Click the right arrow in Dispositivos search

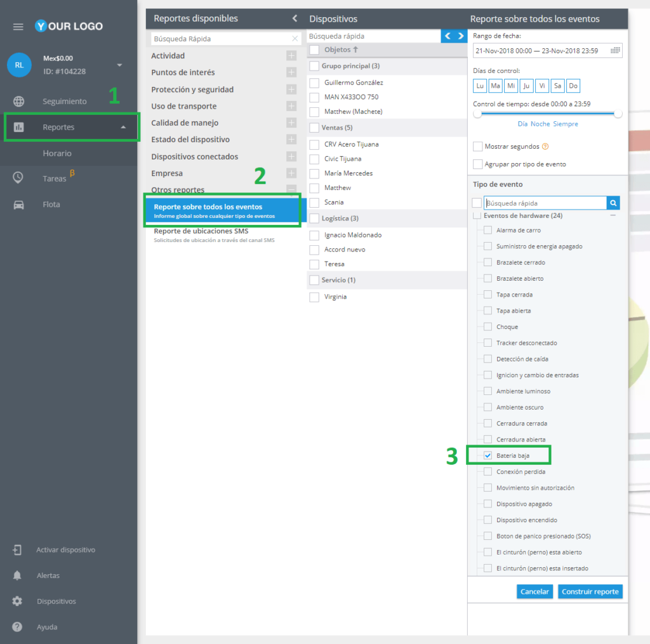click(x=461, y=36)
